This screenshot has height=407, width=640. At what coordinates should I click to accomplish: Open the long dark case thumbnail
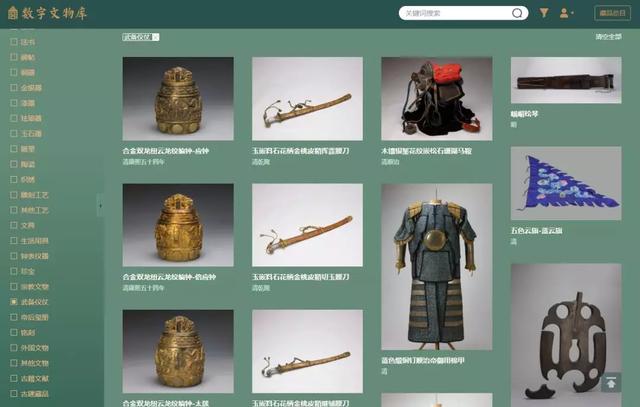pyautogui.click(x=566, y=80)
